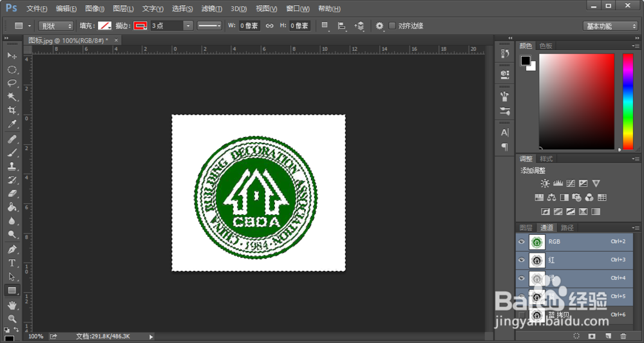Select the Paint Bucket tool
644x343 pixels.
(12, 207)
